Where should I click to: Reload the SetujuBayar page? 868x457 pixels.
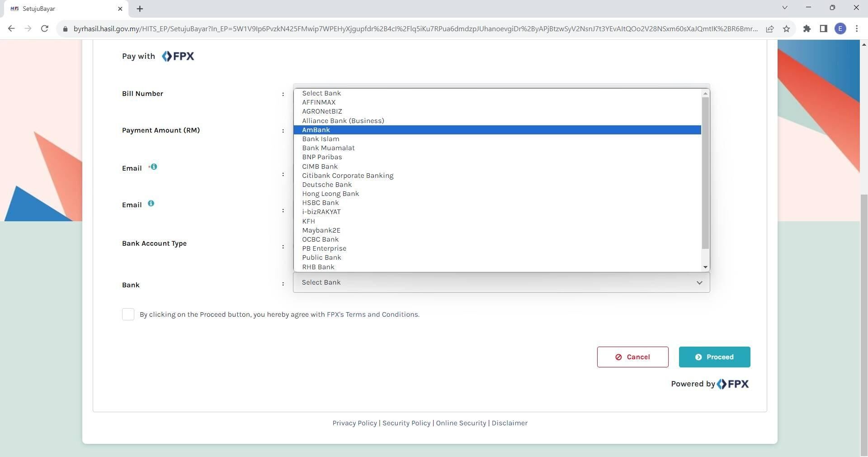44,29
